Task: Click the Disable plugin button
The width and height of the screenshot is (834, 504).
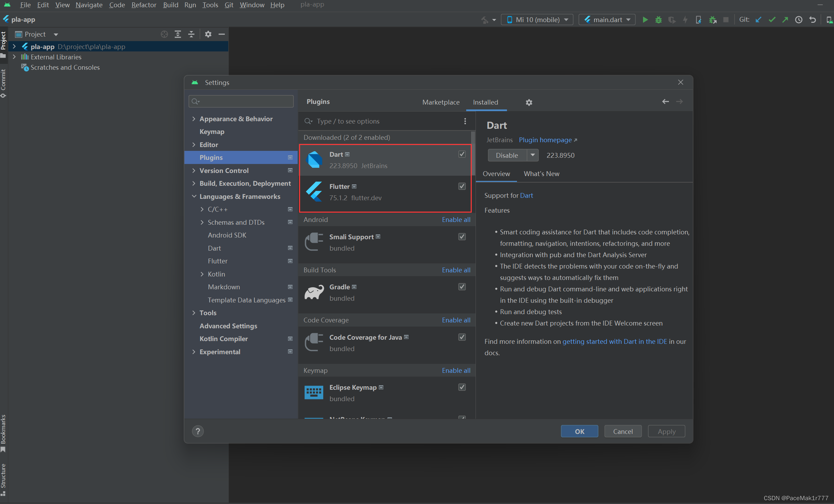Action: pyautogui.click(x=507, y=155)
